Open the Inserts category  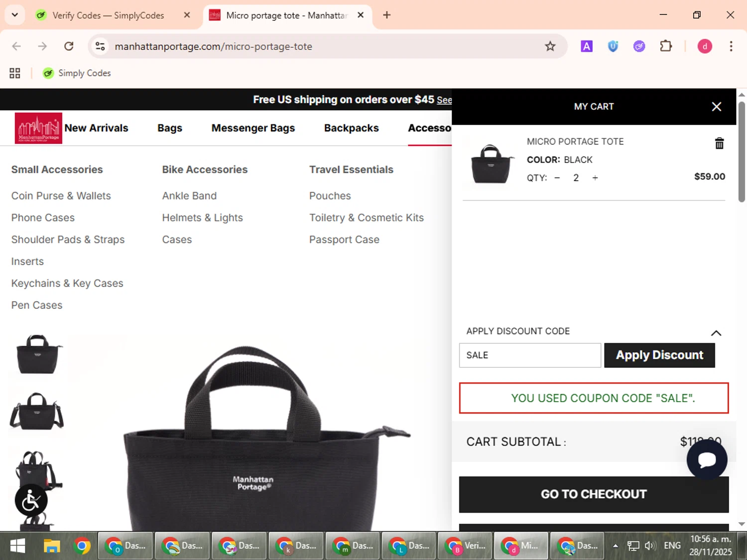[27, 261]
